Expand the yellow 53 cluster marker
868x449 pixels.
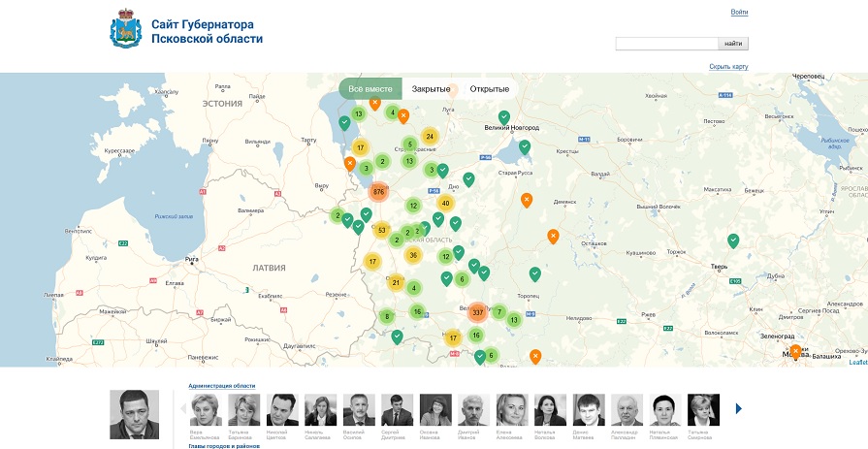382,230
